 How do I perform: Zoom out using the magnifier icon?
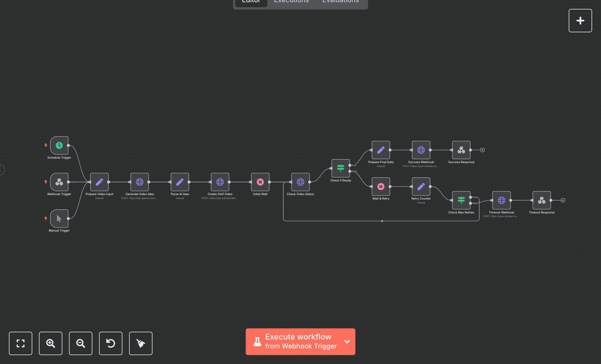pyautogui.click(x=80, y=343)
